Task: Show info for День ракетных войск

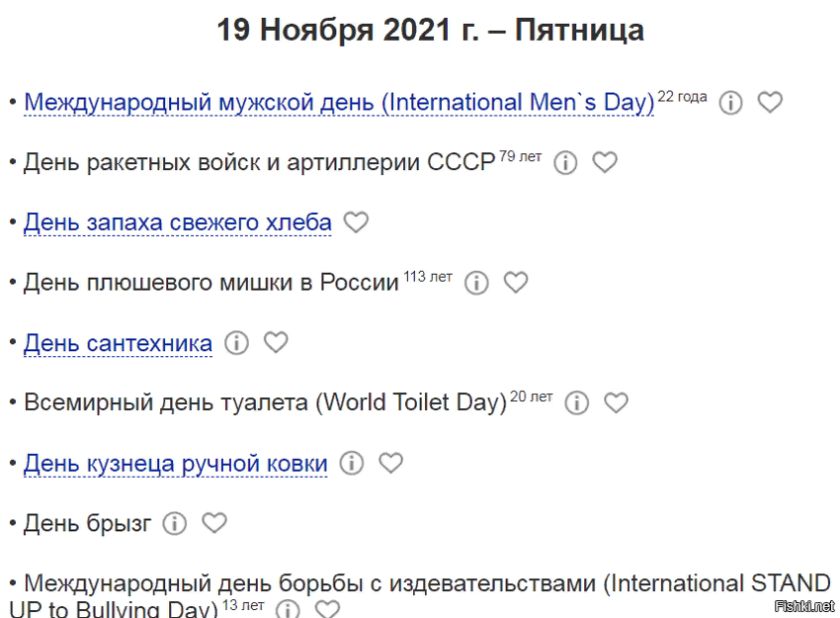Action: (x=565, y=162)
